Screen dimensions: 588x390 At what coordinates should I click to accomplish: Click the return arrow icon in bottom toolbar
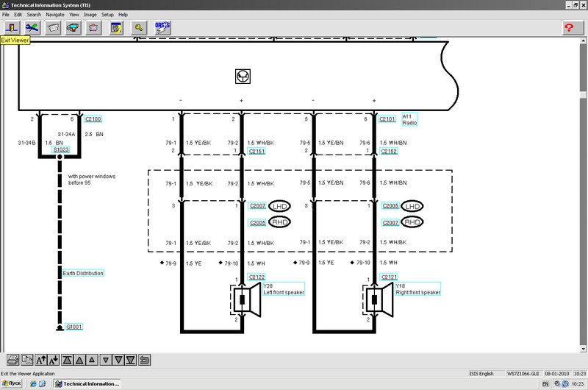pos(145,360)
